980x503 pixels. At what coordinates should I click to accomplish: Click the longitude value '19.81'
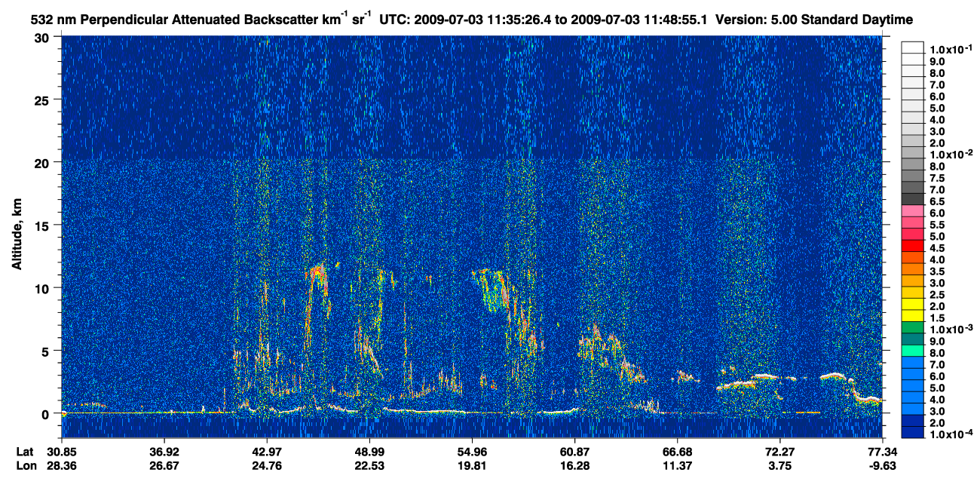tap(472, 465)
